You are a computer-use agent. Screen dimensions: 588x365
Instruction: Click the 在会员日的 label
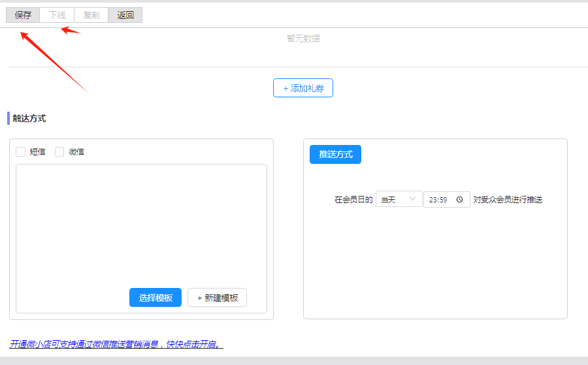pyautogui.click(x=353, y=200)
